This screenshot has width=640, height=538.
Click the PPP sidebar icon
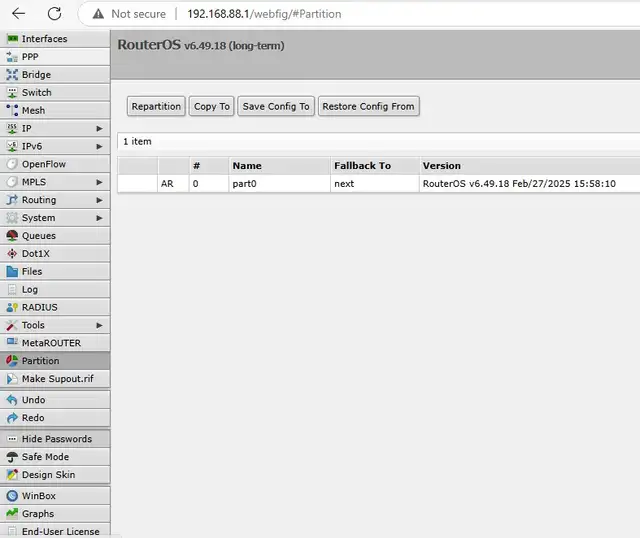point(12,57)
